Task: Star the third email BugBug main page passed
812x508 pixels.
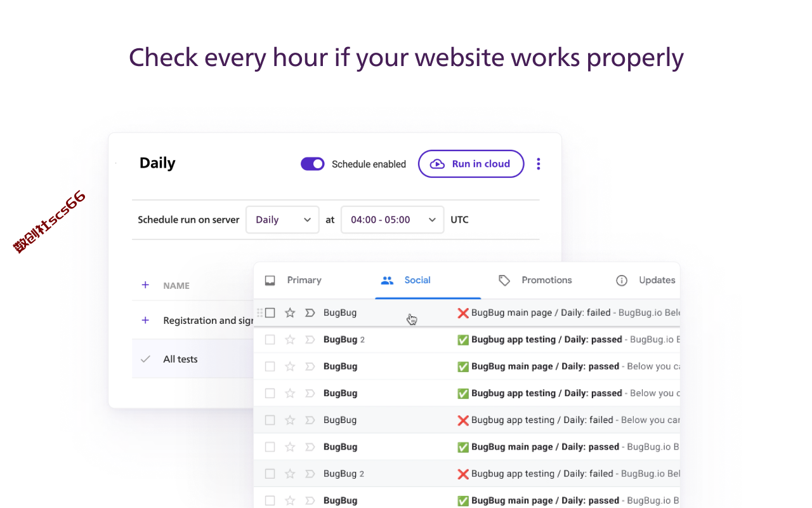Action: 290,366
